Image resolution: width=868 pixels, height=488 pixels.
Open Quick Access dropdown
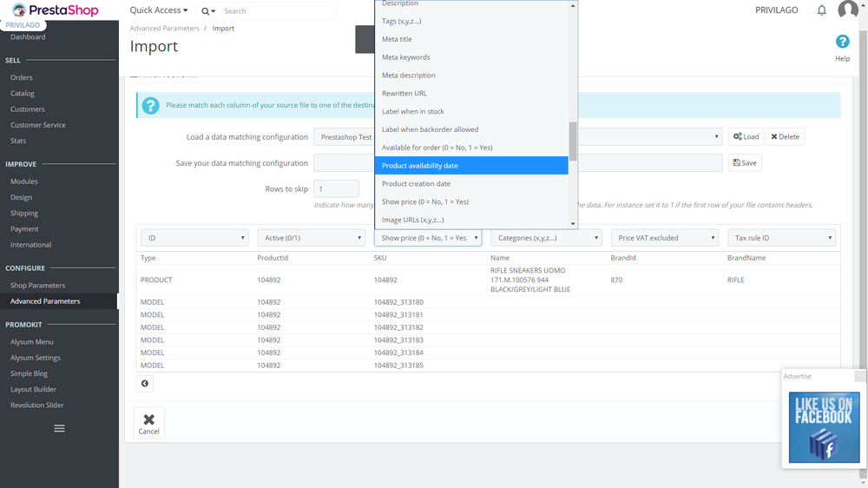tap(158, 10)
